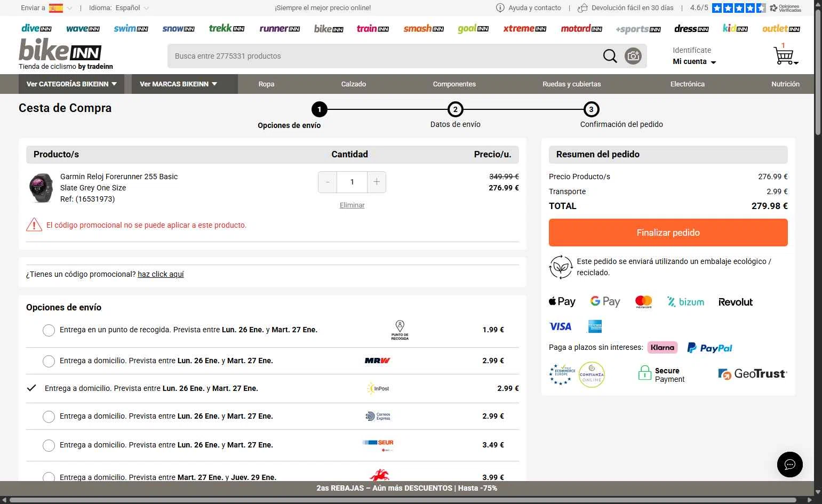Expand Ver MARCAS BIKEINN menu
This screenshot has height=504, width=822.
click(x=185, y=84)
